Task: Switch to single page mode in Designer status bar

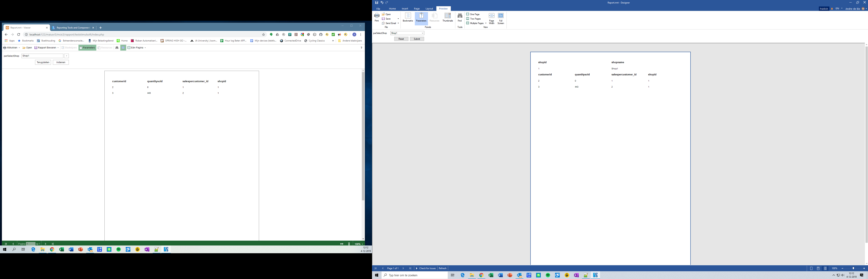Action: click(x=811, y=268)
